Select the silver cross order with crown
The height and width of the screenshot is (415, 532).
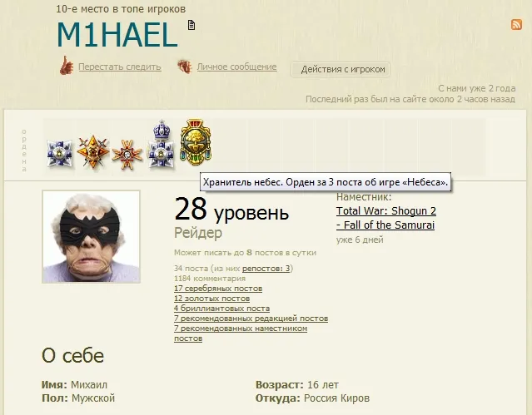[x=162, y=144]
